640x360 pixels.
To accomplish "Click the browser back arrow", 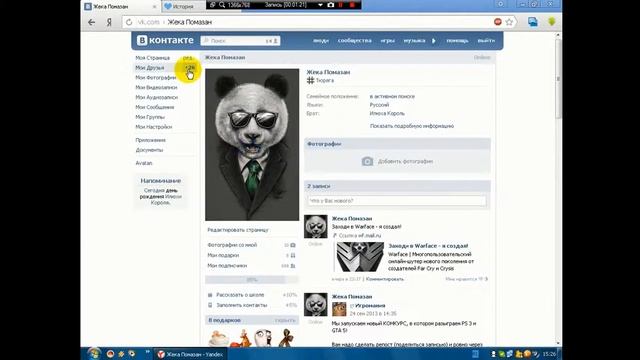I will coord(91,22).
